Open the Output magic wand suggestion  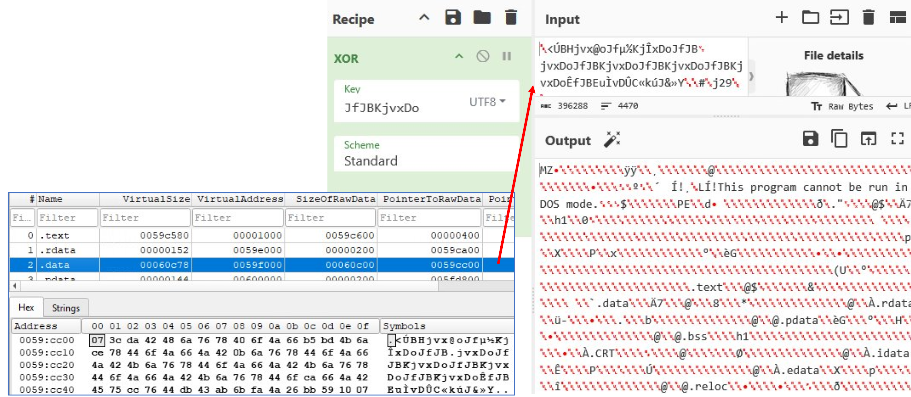coord(612,140)
